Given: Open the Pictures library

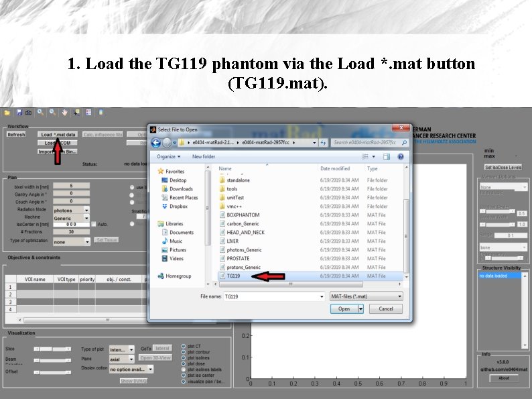Looking at the screenshot, I should click(x=174, y=249).
